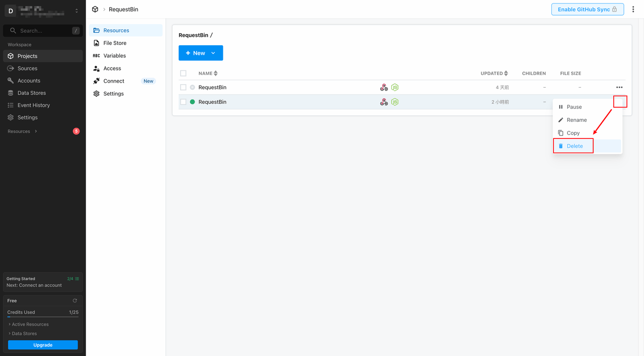Viewport: 644px width, 356px height.
Task: Choose Delete from the context menu
Action: [x=587, y=146]
